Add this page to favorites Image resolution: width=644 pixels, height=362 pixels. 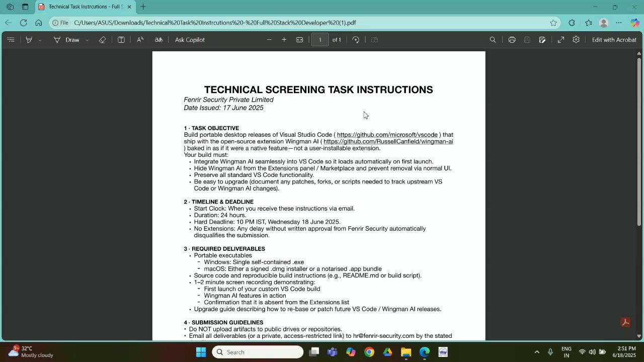tap(553, 23)
